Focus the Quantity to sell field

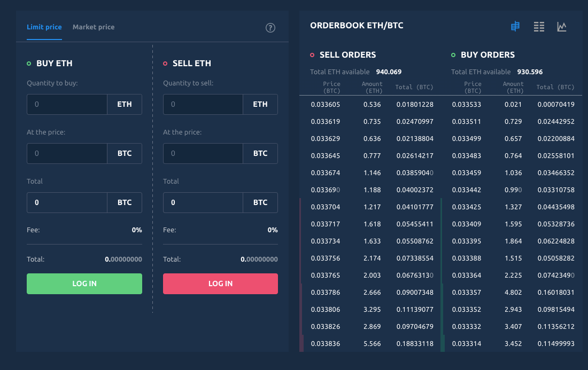[203, 104]
